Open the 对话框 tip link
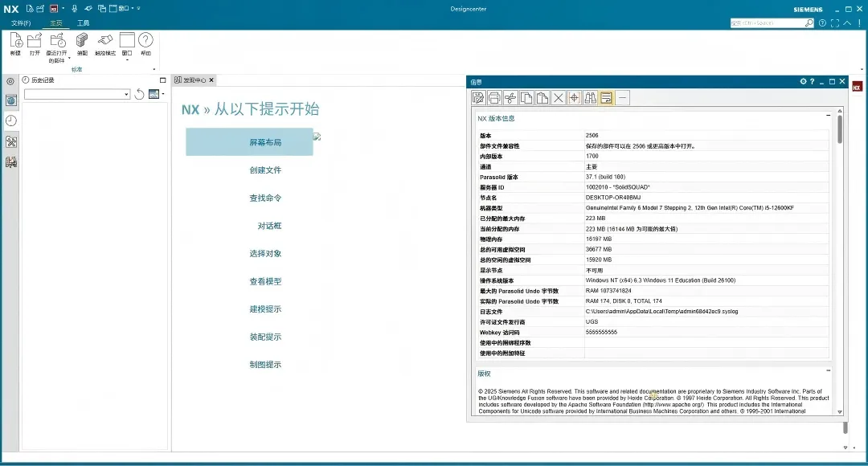 tap(269, 226)
